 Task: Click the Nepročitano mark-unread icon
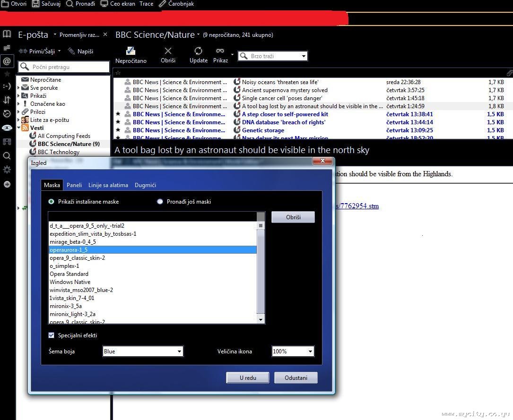click(130, 51)
